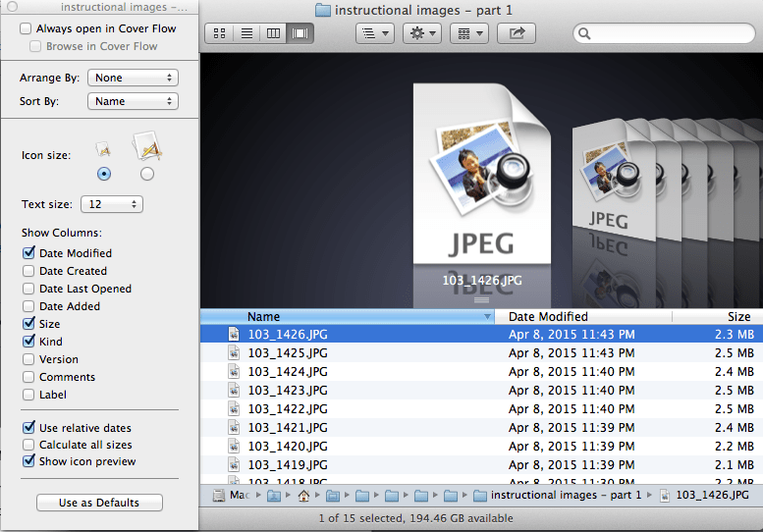Enable the Date Created column
Viewport: 763px width, 532px height.
coord(28,271)
